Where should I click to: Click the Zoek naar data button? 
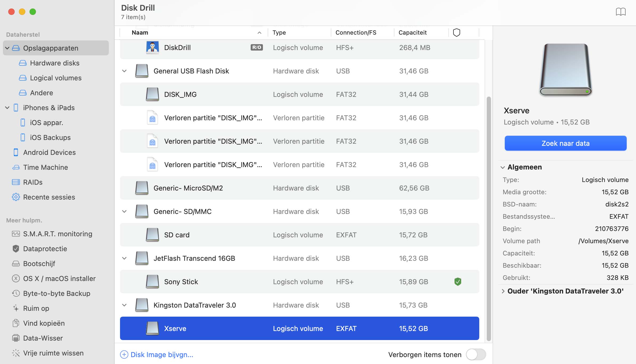coord(565,143)
